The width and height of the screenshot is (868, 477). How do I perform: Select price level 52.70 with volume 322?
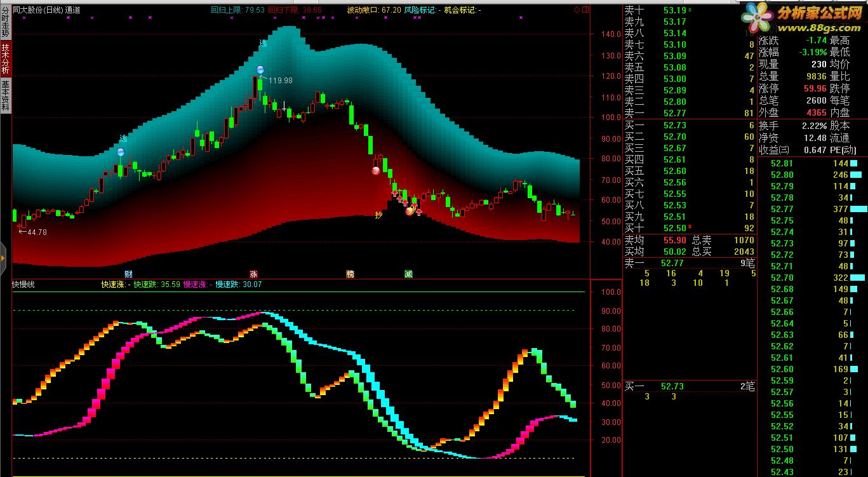[813, 278]
